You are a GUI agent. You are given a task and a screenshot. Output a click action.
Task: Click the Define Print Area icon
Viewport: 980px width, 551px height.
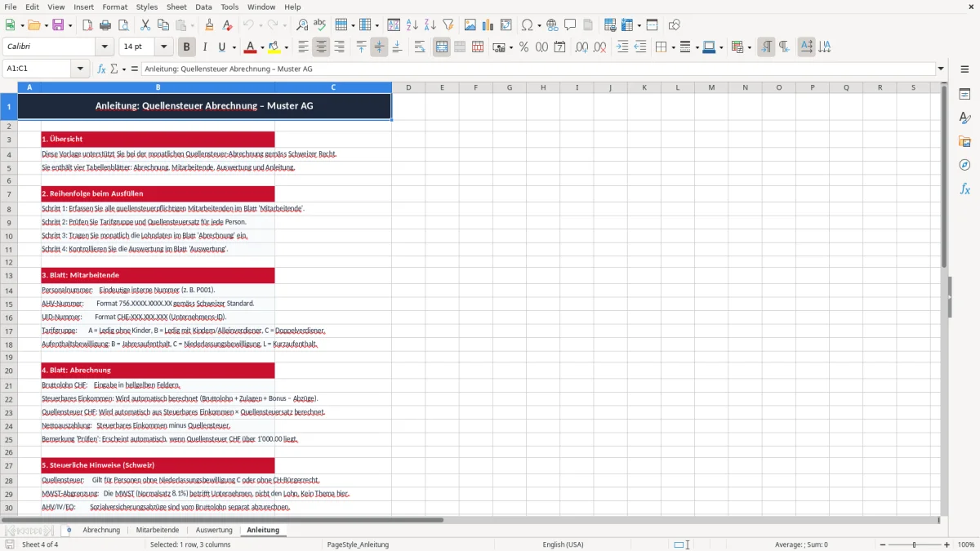[x=610, y=25]
